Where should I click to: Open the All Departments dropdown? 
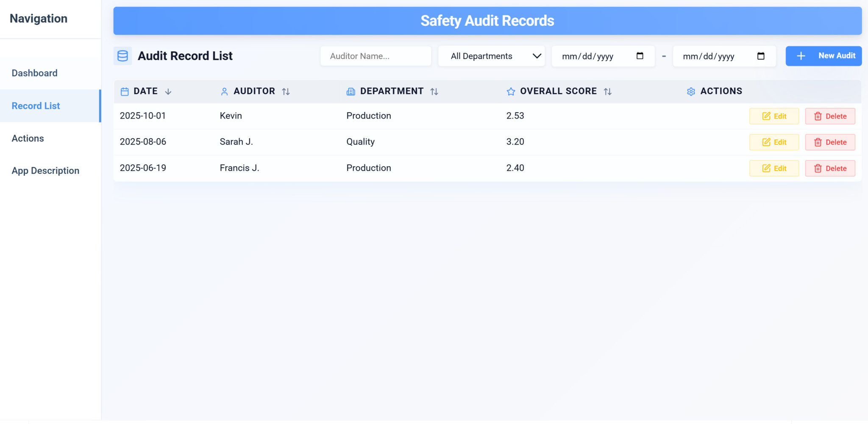[492, 56]
